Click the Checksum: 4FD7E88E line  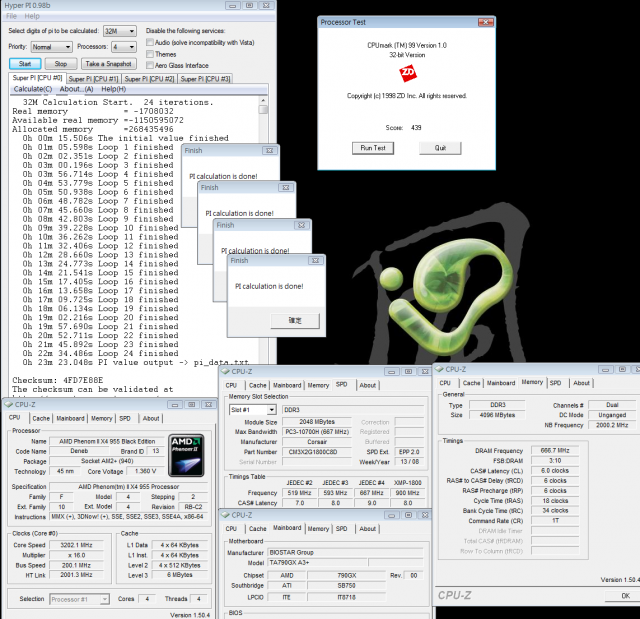[58, 380]
